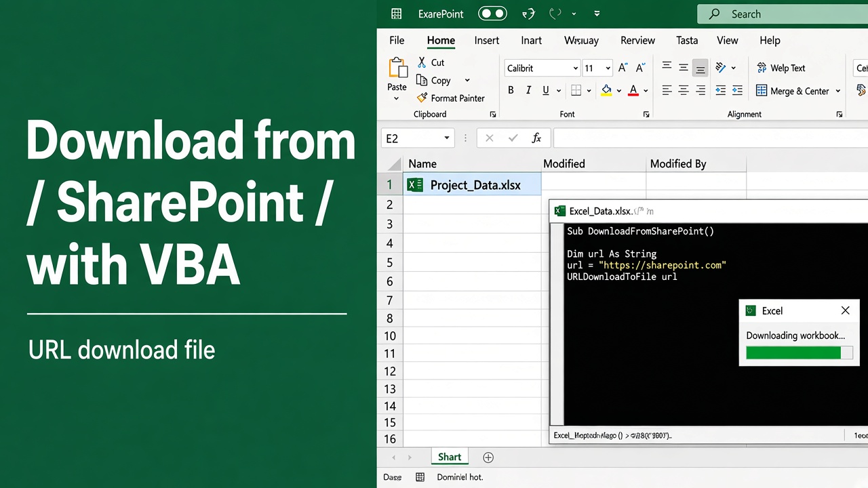Viewport: 868px width, 488px height.
Task: Open the Underline style dropdown arrow
Action: tap(559, 91)
